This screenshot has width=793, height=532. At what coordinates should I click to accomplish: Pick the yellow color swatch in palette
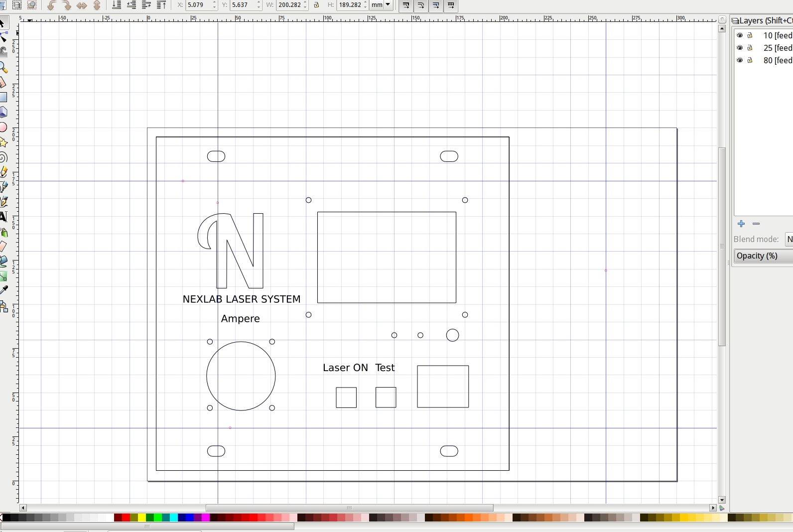point(142,518)
